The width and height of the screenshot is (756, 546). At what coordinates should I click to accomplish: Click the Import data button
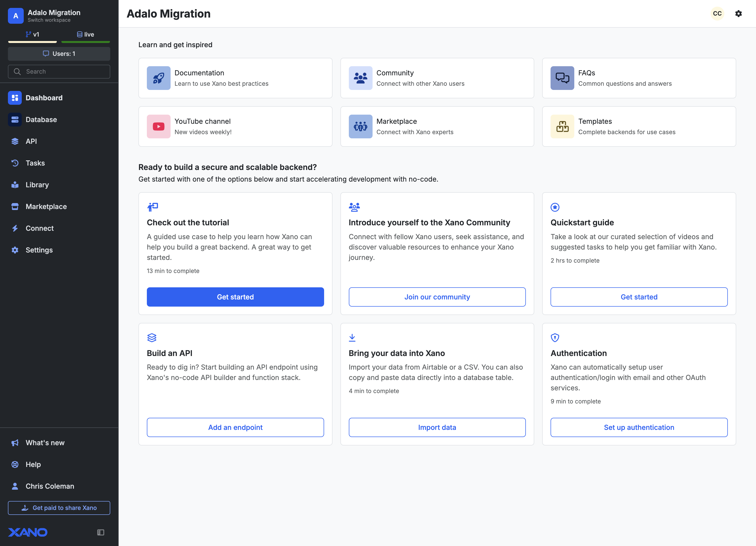pyautogui.click(x=437, y=427)
